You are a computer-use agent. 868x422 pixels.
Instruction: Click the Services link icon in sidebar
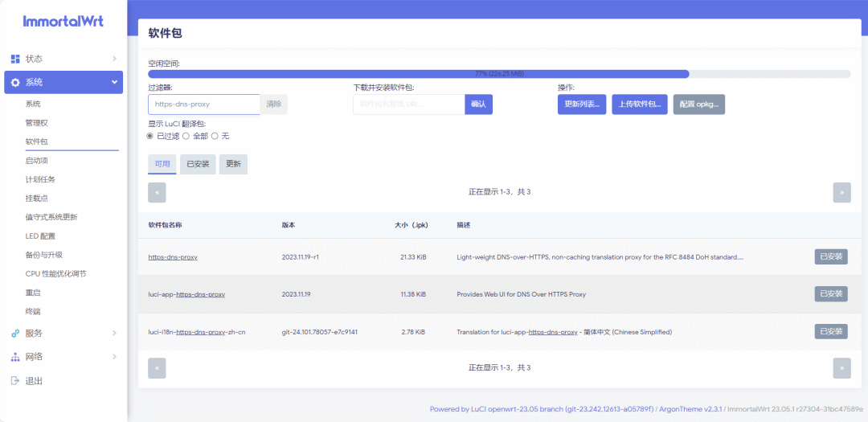(15, 333)
